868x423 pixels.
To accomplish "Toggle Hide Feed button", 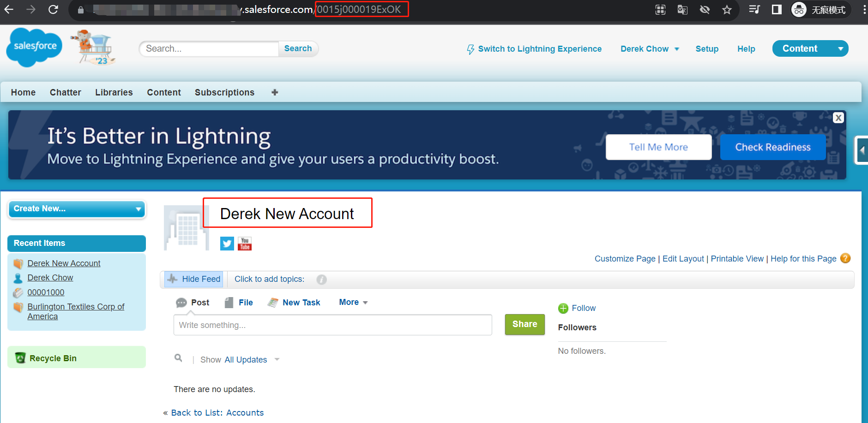I will [x=194, y=279].
